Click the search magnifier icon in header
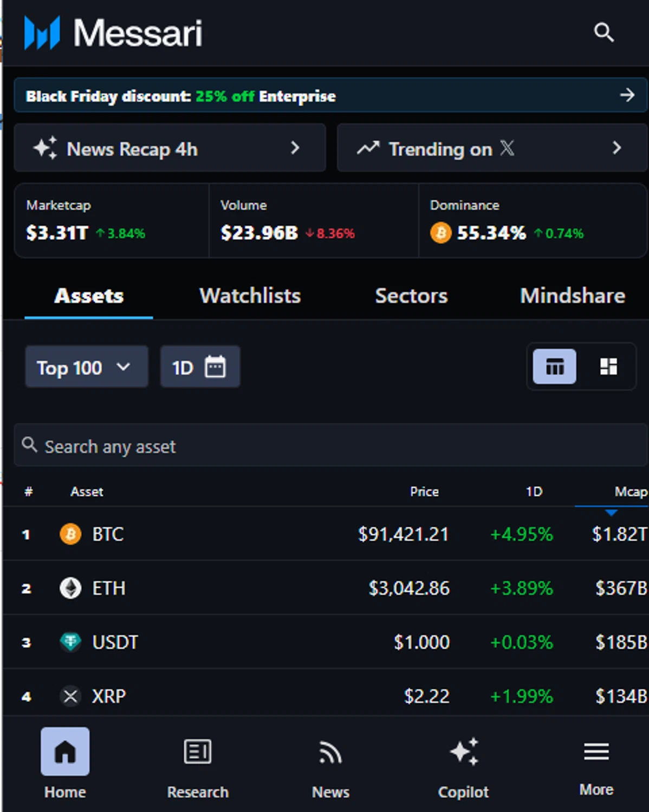This screenshot has width=649, height=812. pyautogui.click(x=603, y=32)
